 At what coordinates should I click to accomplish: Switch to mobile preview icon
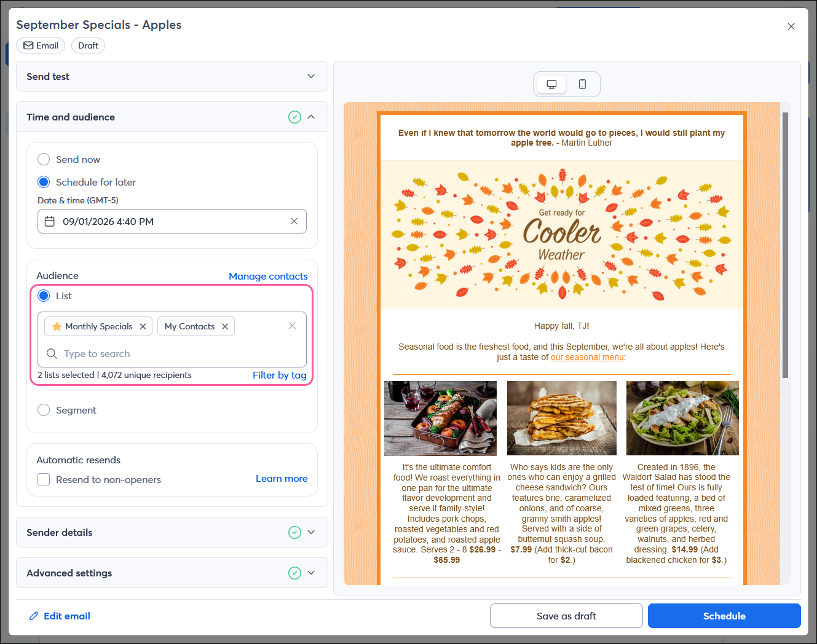click(x=582, y=84)
